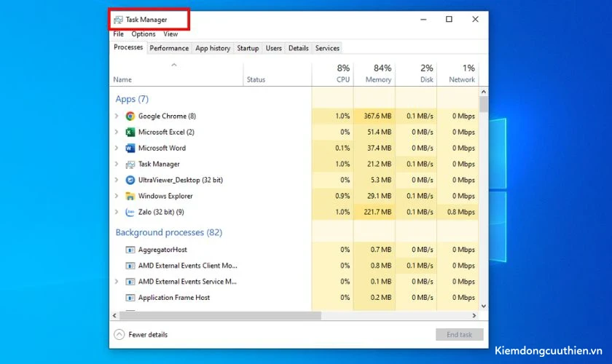Click the Microsoft Word app icon
The width and height of the screenshot is (612, 364).
click(130, 148)
